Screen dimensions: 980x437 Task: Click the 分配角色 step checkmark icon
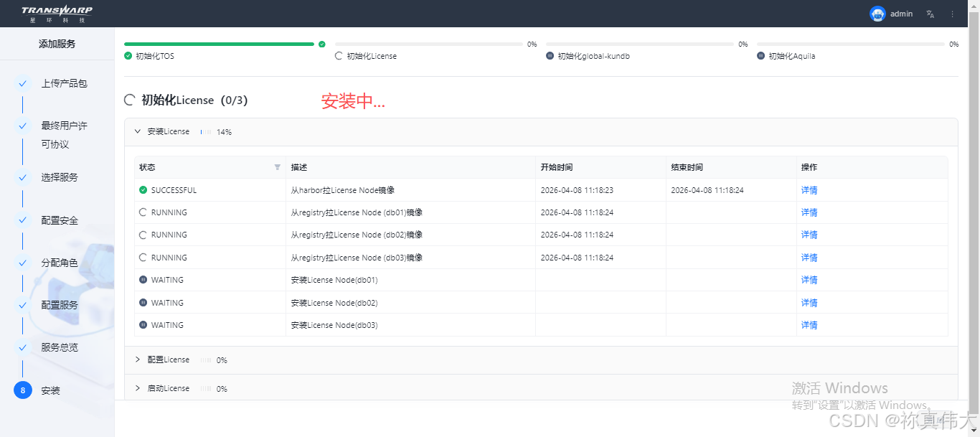(23, 263)
